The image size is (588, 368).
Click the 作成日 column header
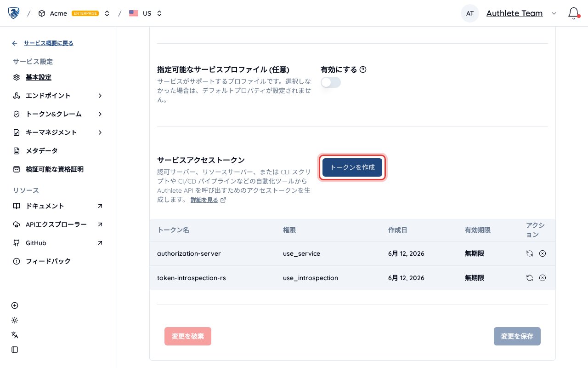coord(397,230)
